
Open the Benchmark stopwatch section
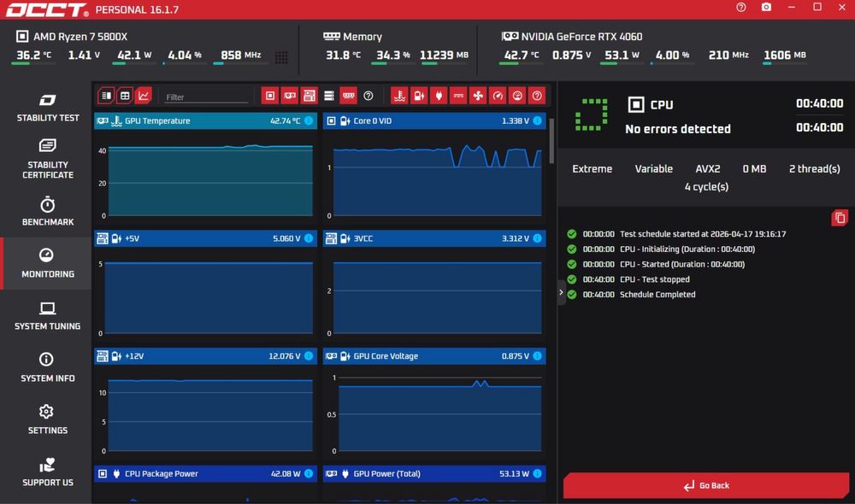[47, 211]
